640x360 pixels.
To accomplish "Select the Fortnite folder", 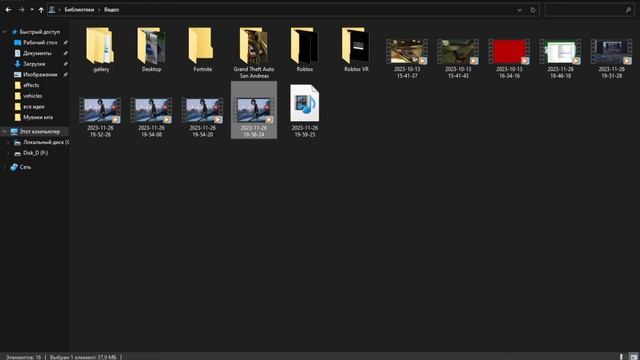I will click(202, 50).
